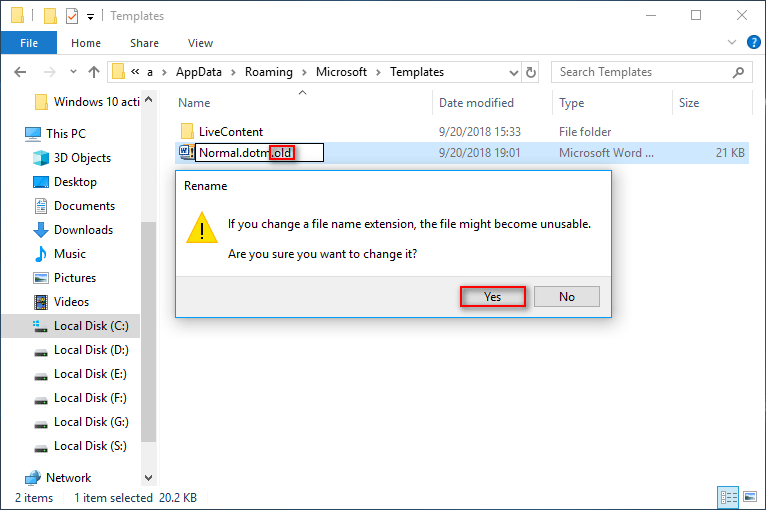Image resolution: width=766 pixels, height=510 pixels.
Task: Switch to details view layout
Action: 727,498
